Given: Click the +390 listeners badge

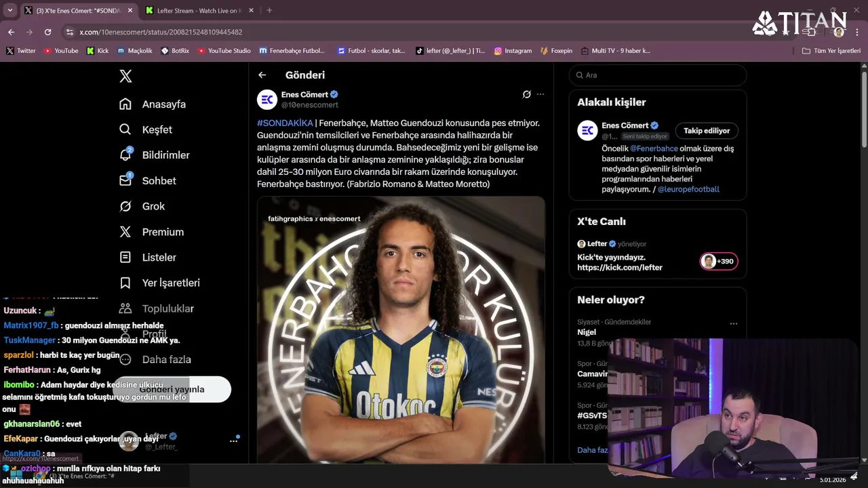Looking at the screenshot, I should click(x=719, y=262).
